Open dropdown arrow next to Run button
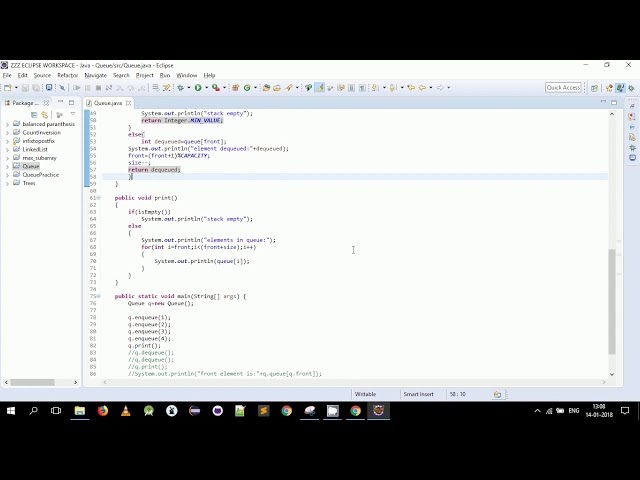This screenshot has width=640, height=480. [207, 87]
